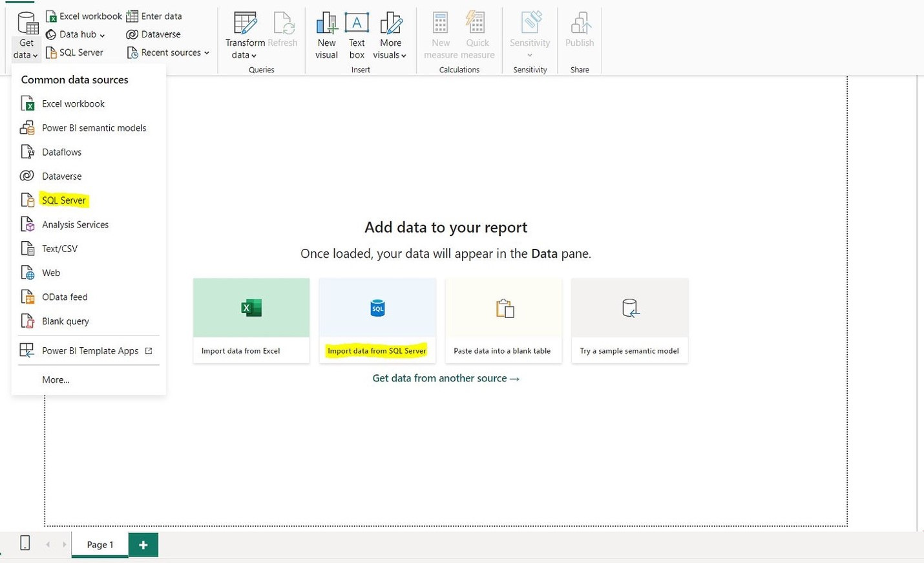Add a new page with the plus button
The image size is (924, 563).
143,544
